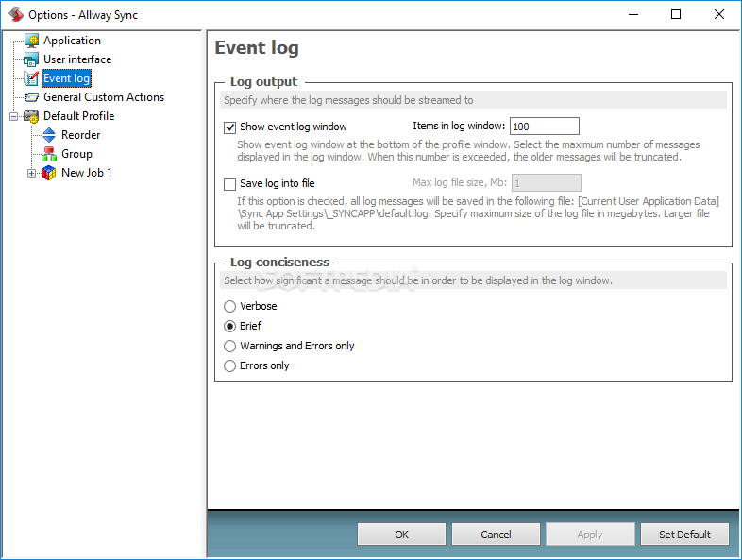Click the Event log page heading

coord(257,48)
